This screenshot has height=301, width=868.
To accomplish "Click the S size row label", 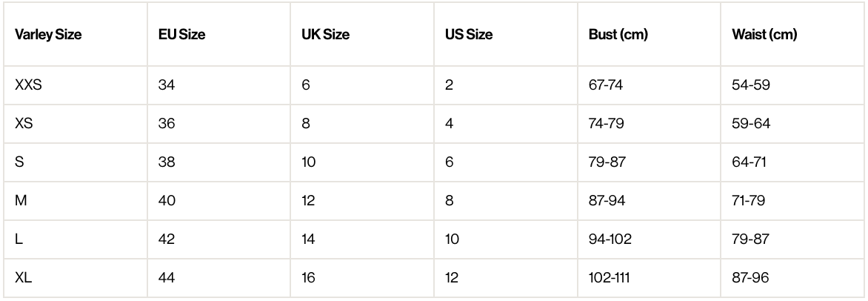I will [19, 162].
